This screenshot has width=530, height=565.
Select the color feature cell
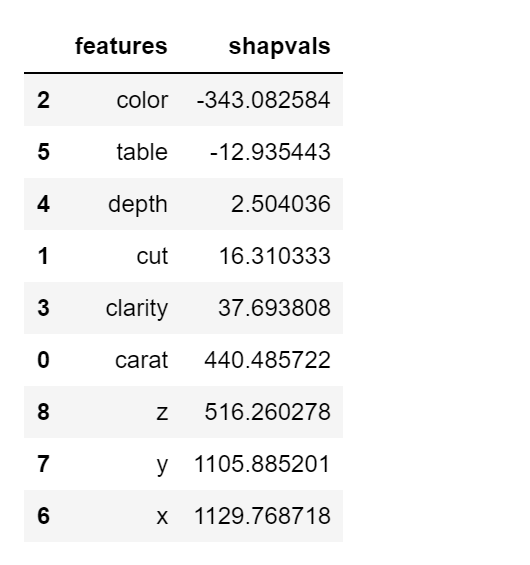pos(142,100)
